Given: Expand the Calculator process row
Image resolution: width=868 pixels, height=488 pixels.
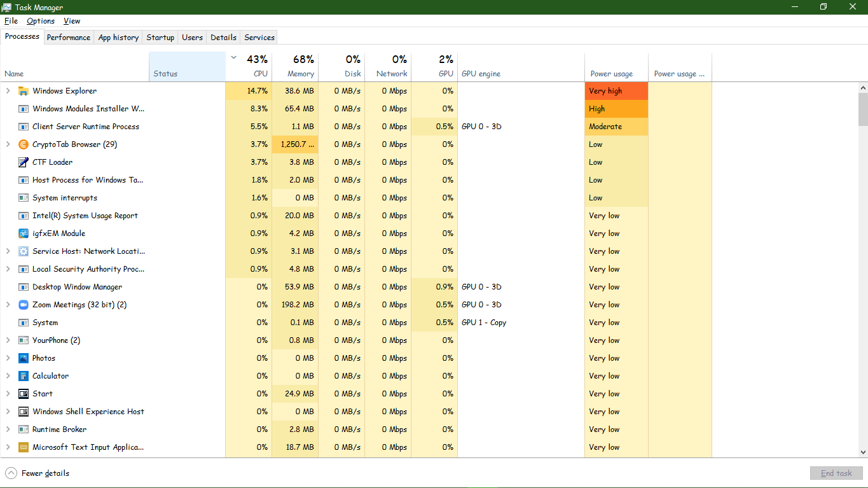Looking at the screenshot, I should 8,376.
